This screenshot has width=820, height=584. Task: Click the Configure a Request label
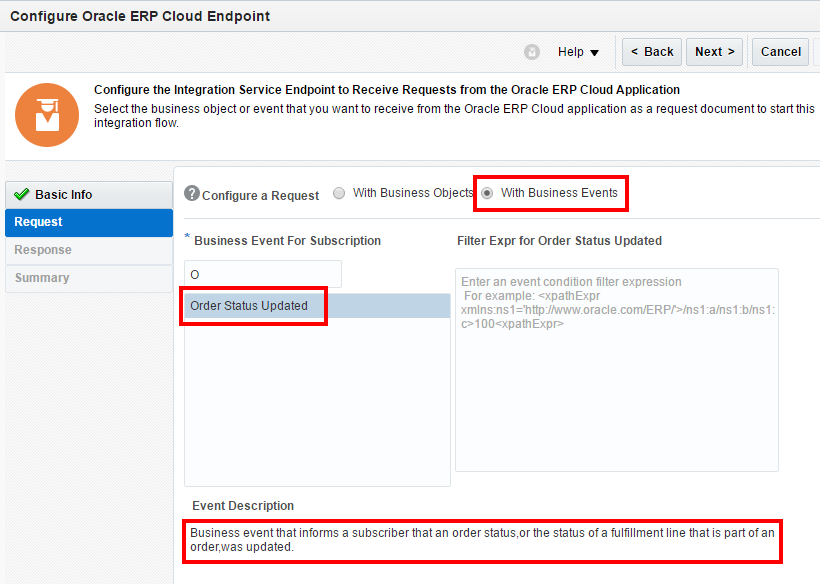pyautogui.click(x=261, y=196)
